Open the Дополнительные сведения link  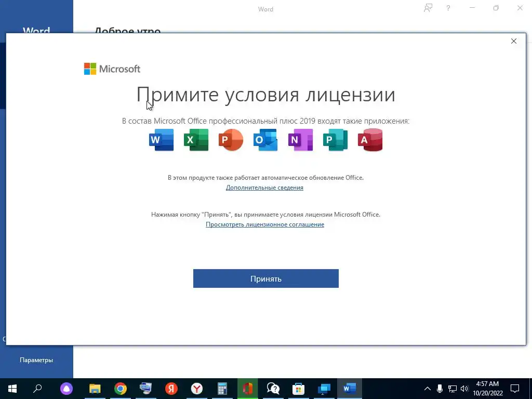coord(264,188)
